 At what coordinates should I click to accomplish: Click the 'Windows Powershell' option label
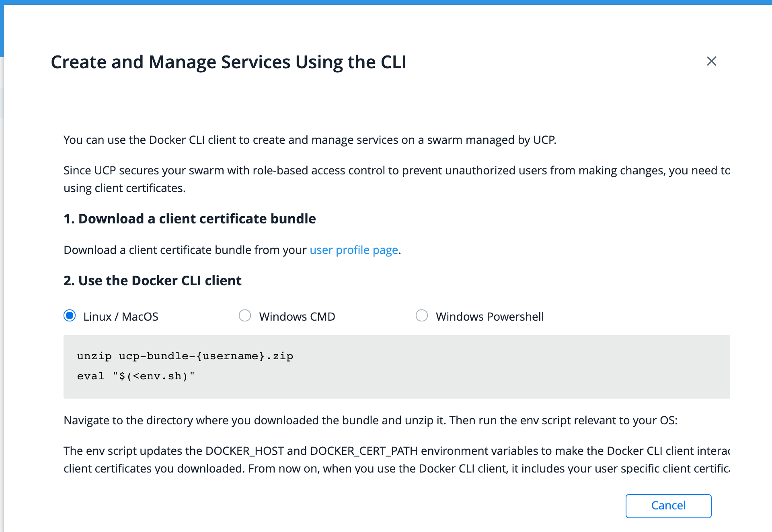[x=489, y=317]
